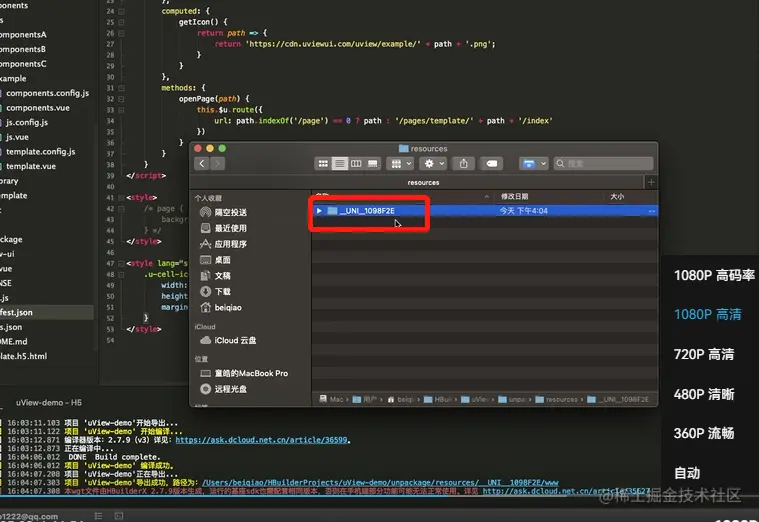759x522 pixels.
Task: Collapse the computed block at line 24
Action: 121,11
